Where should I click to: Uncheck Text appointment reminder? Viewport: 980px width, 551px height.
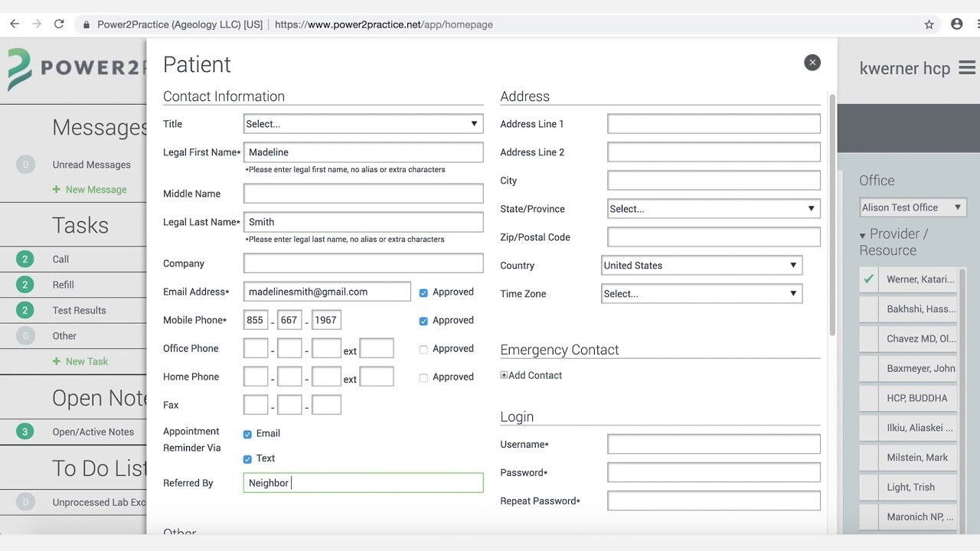coord(247,459)
